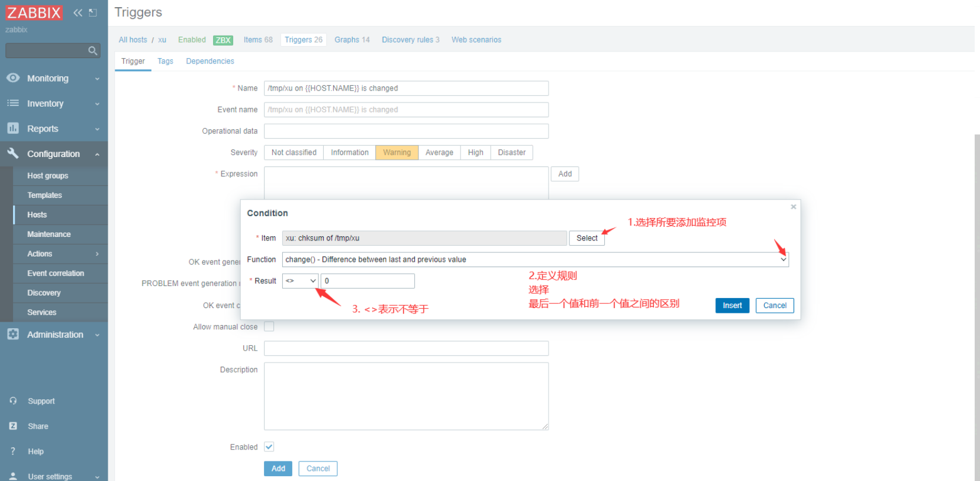Set severity to Information
980x481 pixels.
tap(350, 153)
